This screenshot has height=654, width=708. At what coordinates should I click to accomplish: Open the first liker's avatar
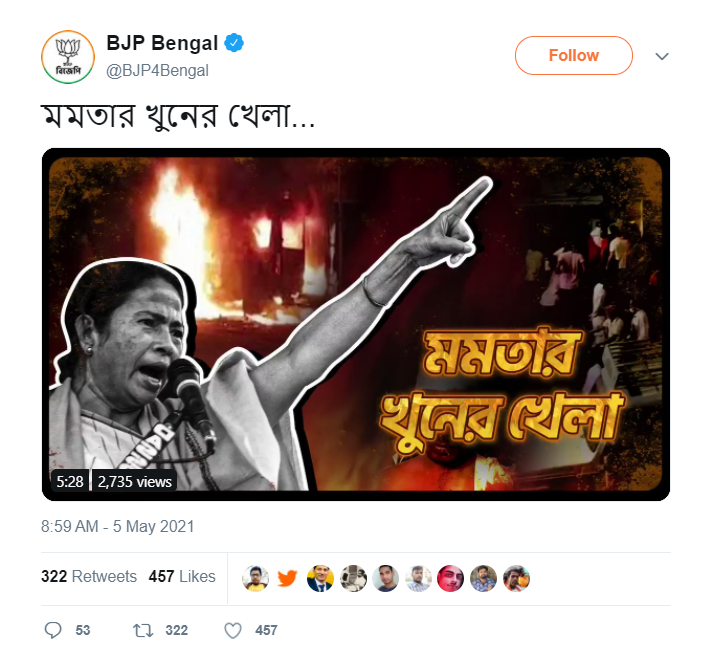[255, 578]
